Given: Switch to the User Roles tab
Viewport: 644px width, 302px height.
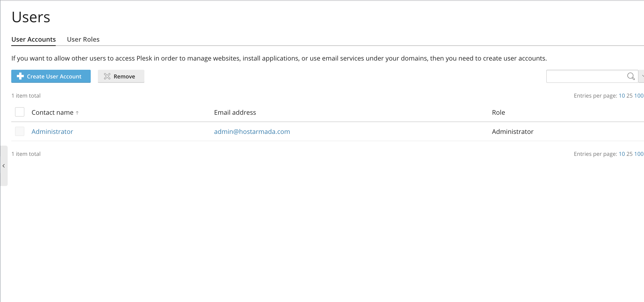Looking at the screenshot, I should [x=83, y=39].
